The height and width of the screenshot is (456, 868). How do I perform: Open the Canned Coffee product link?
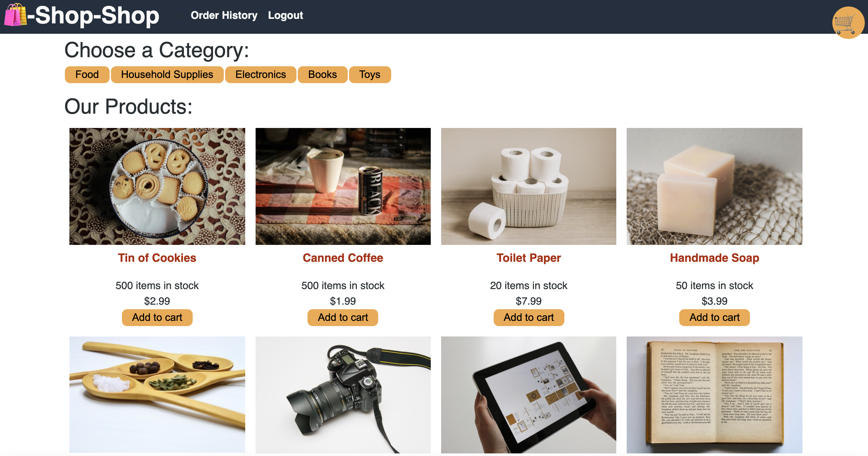(x=343, y=258)
